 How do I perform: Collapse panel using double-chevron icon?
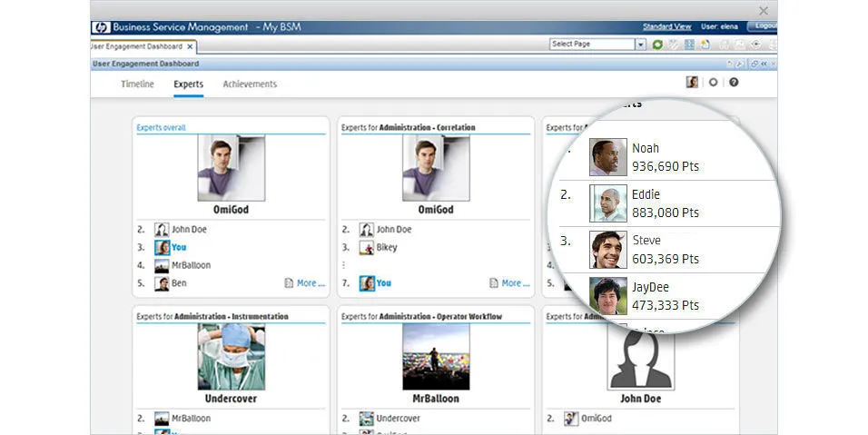(764, 64)
